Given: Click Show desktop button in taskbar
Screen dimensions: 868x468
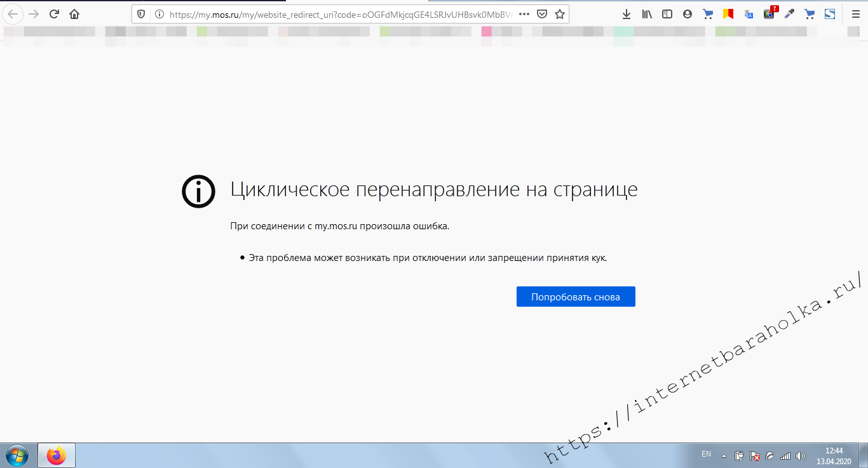Looking at the screenshot, I should click(863, 455).
